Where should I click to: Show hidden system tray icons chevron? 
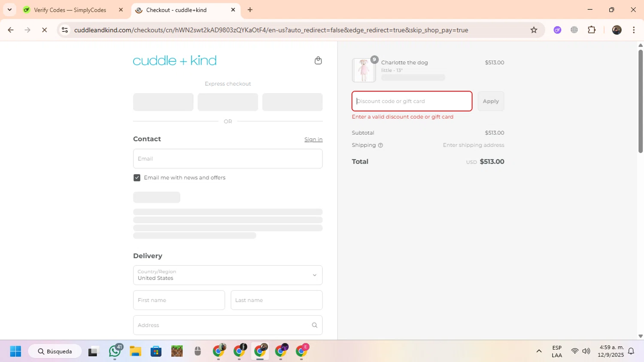coord(539,351)
